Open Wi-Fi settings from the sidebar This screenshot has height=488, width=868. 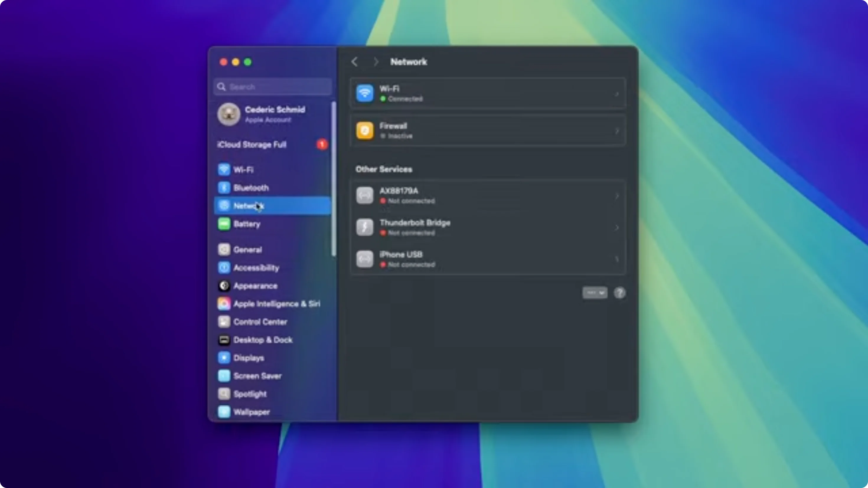click(244, 169)
